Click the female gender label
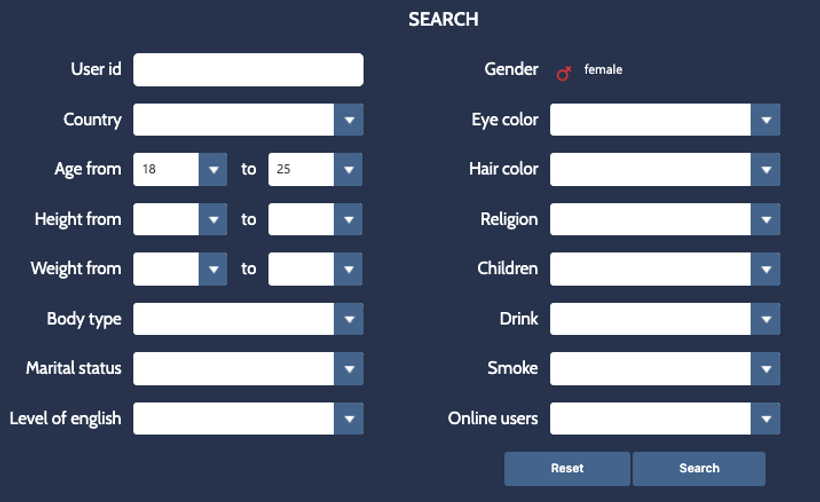Screen dimensions: 820x502 click(603, 70)
